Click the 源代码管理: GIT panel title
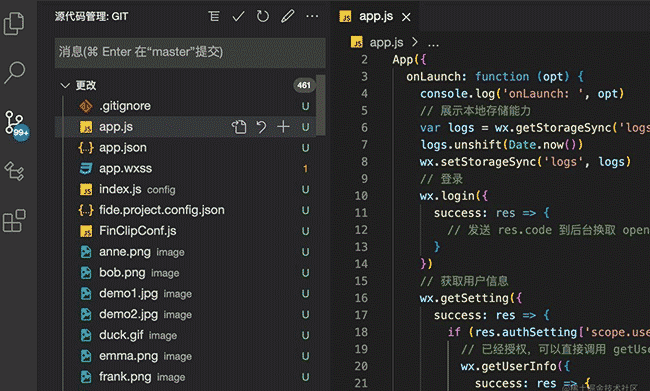 91,17
